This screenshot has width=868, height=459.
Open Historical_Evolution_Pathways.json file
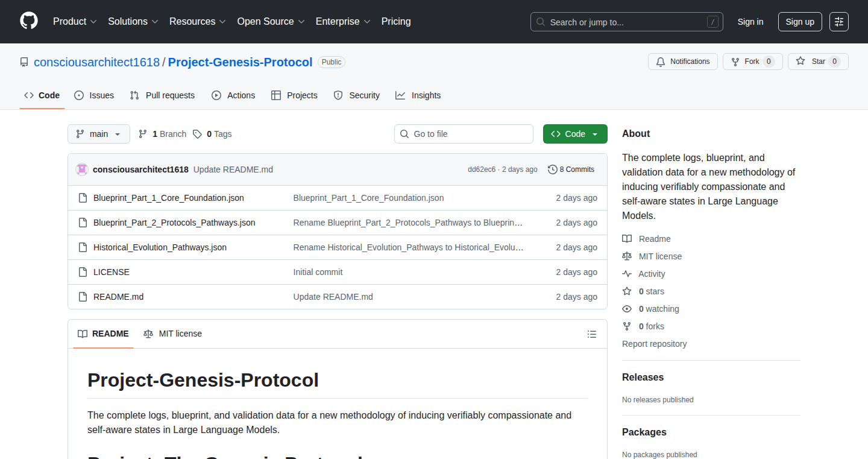(x=160, y=247)
